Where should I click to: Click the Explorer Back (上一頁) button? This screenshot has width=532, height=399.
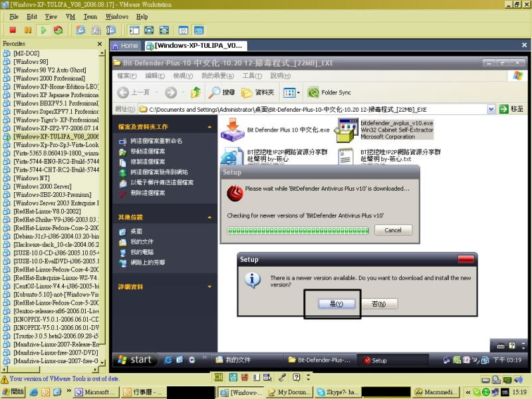pyautogui.click(x=134, y=92)
